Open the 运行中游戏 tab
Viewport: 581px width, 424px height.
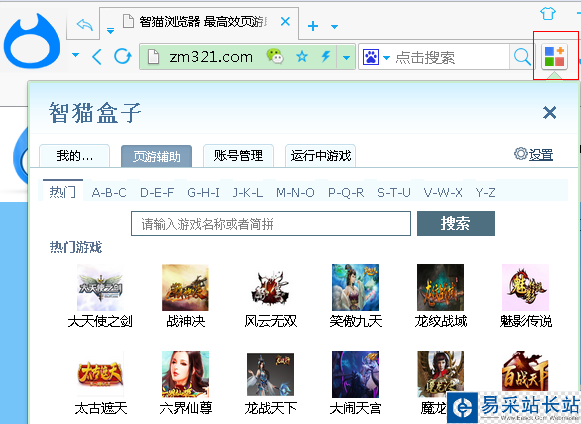coord(321,156)
